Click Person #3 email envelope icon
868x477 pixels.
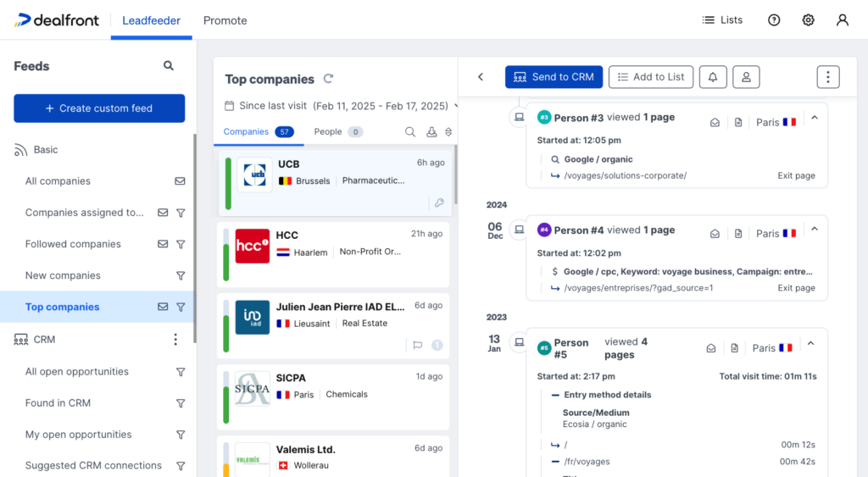pos(715,122)
